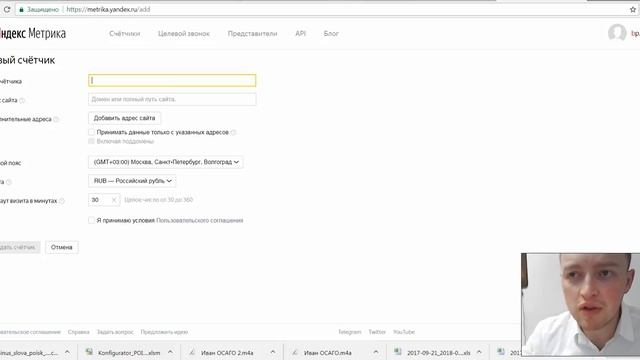Click the Отмена button
640x360 pixels.
tap(62, 247)
